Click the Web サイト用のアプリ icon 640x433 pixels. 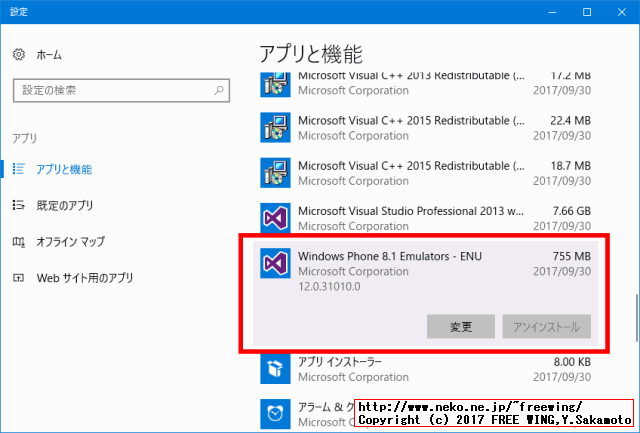(x=19, y=278)
